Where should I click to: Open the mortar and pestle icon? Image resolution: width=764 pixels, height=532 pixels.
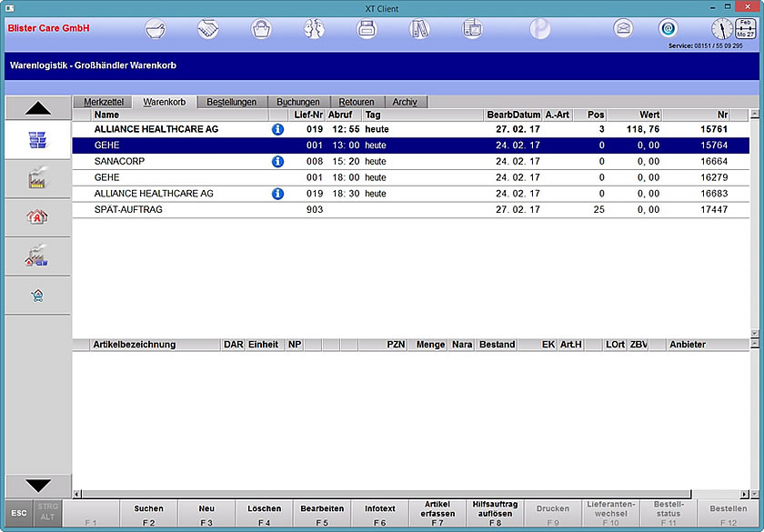coord(156,29)
